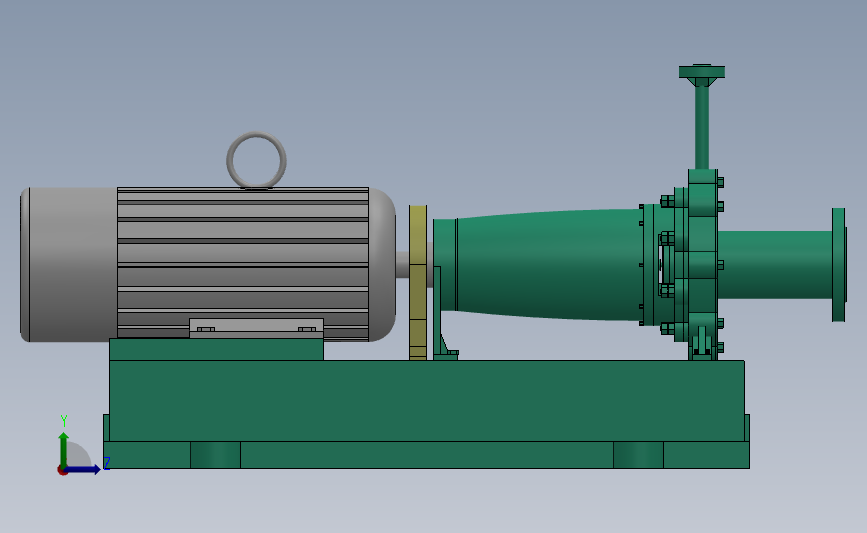The height and width of the screenshot is (533, 867).
Task: Select the smooth gray motor fan cover
Action: 69,264
